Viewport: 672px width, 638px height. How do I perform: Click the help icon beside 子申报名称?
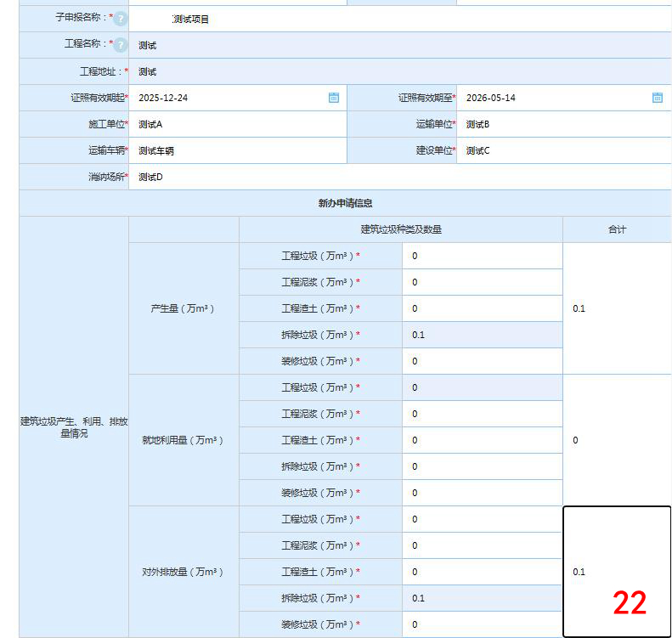121,19
